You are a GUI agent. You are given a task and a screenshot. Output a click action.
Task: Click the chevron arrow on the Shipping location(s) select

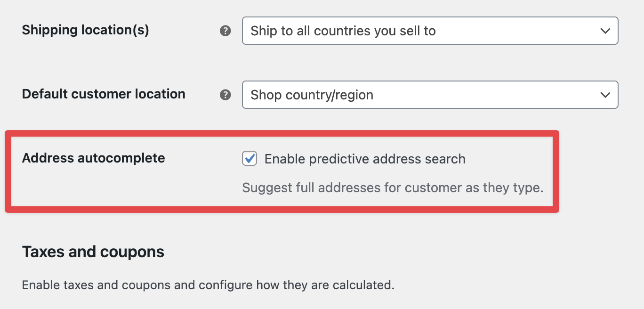pos(605,31)
